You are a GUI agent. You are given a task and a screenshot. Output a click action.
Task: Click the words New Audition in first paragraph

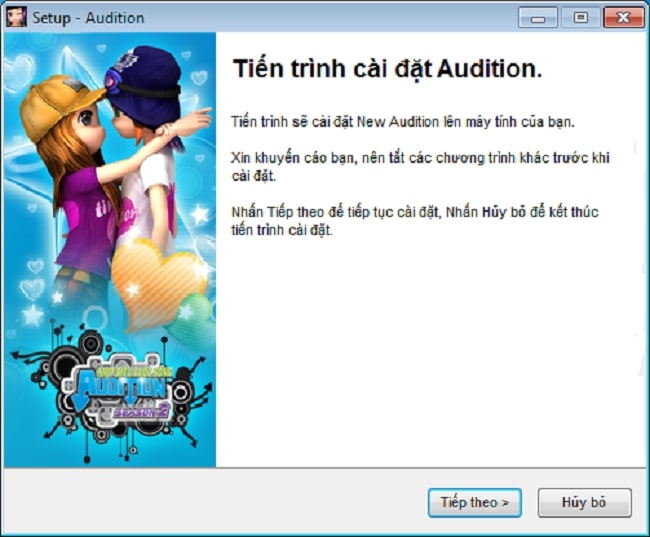click(x=398, y=122)
